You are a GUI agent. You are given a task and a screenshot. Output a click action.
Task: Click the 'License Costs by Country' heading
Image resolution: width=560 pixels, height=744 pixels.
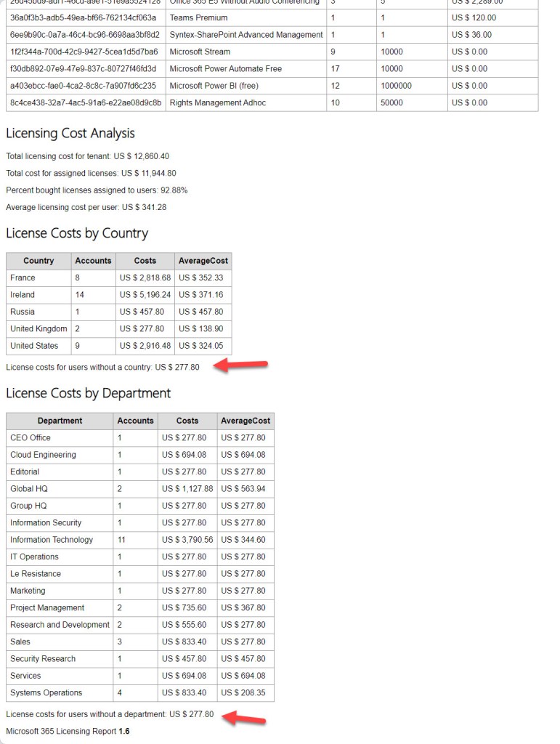pyautogui.click(x=77, y=233)
